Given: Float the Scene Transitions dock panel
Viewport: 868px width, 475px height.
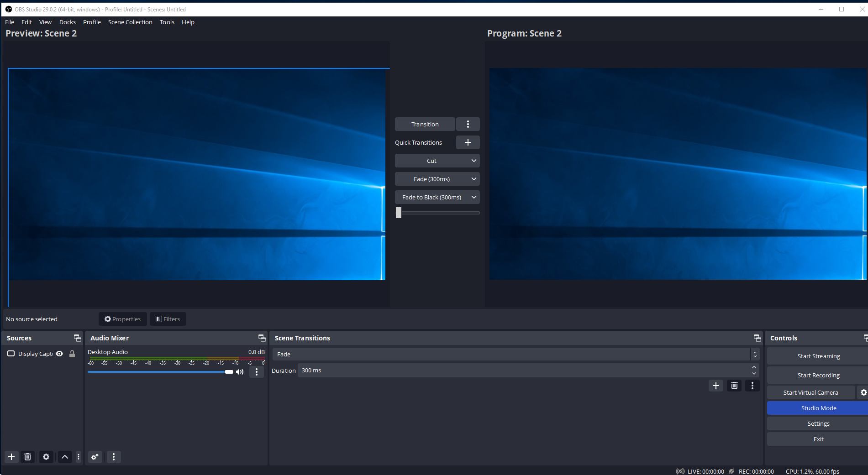Looking at the screenshot, I should (757, 338).
